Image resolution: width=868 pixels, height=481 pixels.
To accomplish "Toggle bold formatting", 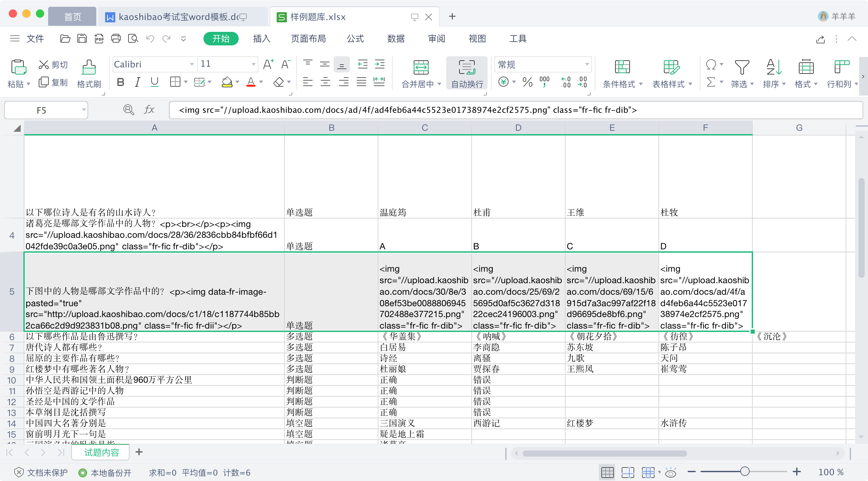I will pyautogui.click(x=120, y=82).
